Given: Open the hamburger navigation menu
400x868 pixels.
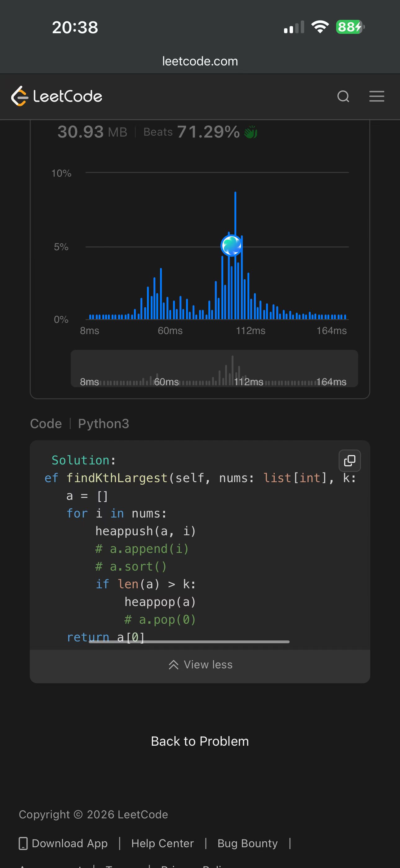Looking at the screenshot, I should point(376,96).
